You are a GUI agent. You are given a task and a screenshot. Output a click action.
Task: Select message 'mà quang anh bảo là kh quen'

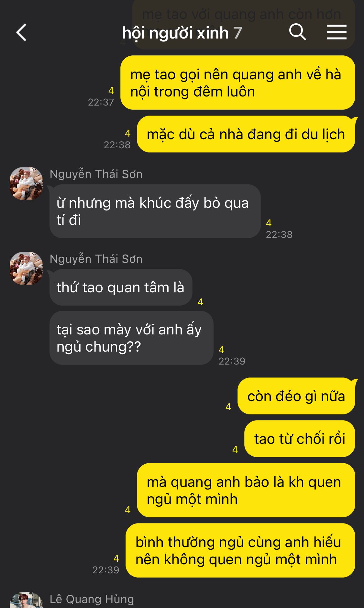click(x=246, y=490)
